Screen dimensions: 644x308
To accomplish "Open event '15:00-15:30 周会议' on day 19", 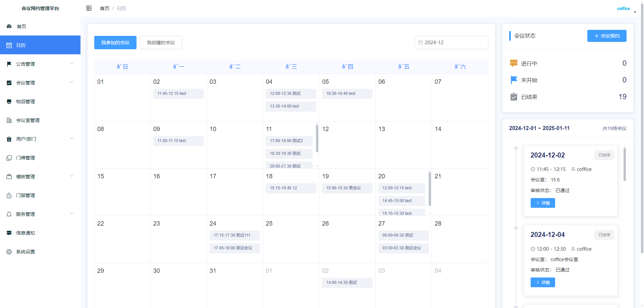I will coord(347,188).
